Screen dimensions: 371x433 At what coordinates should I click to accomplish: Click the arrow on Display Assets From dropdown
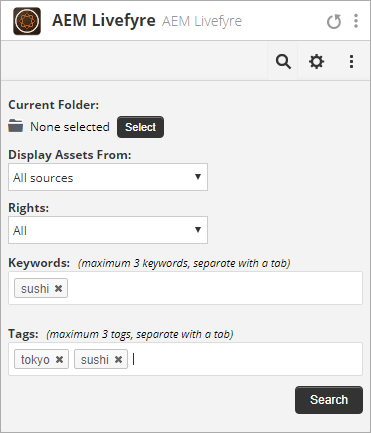coord(198,177)
